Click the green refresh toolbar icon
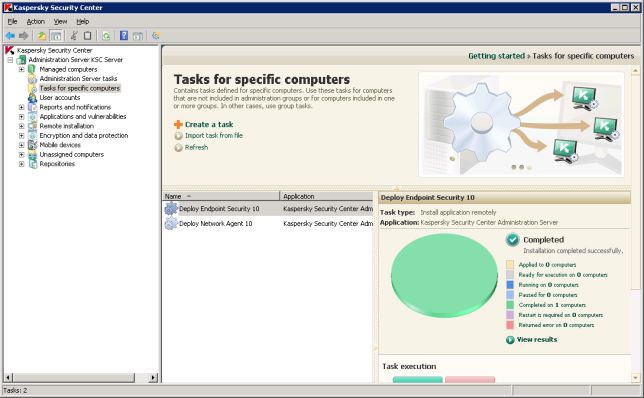 tap(106, 36)
